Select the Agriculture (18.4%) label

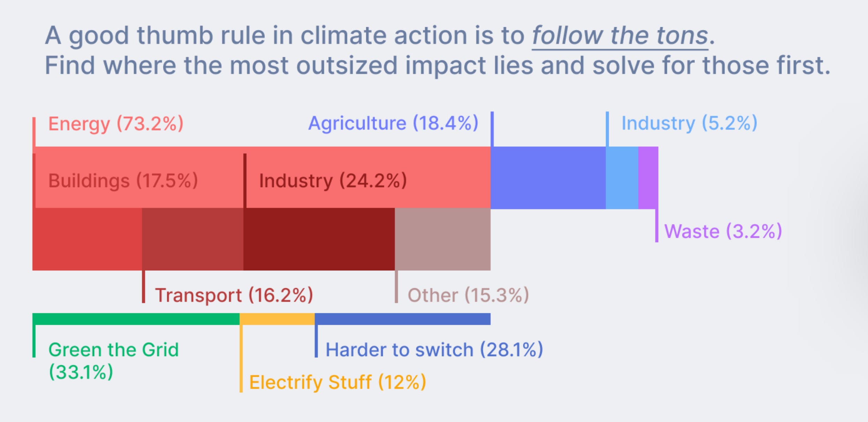tap(393, 123)
